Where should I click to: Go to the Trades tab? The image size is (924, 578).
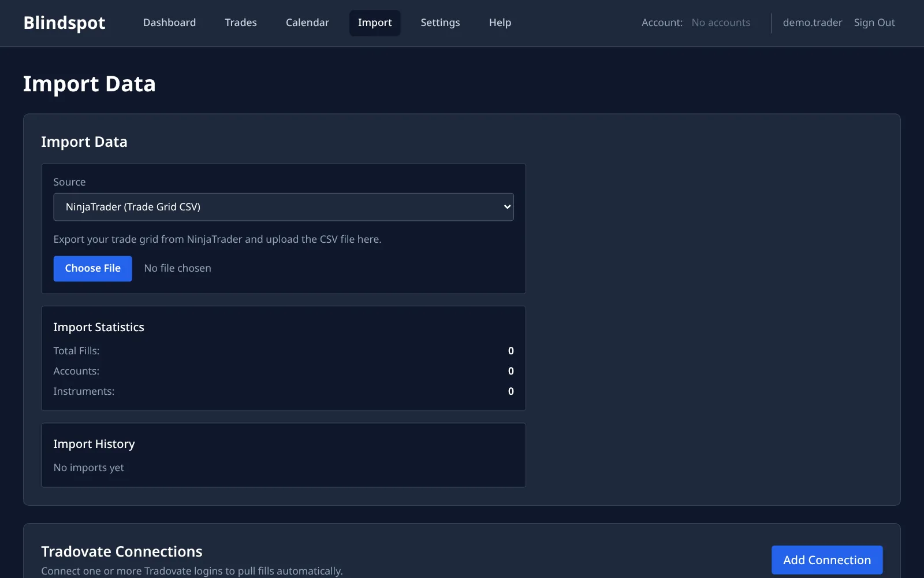[241, 23]
